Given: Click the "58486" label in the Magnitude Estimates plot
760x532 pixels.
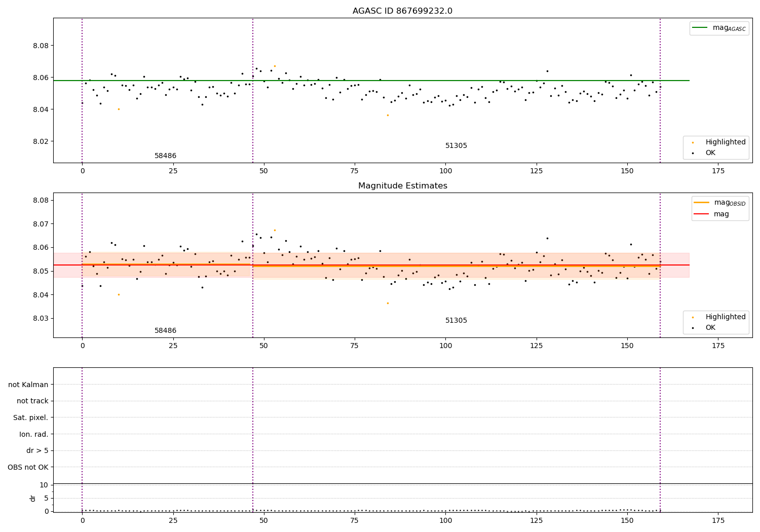Looking at the screenshot, I should click(165, 331).
